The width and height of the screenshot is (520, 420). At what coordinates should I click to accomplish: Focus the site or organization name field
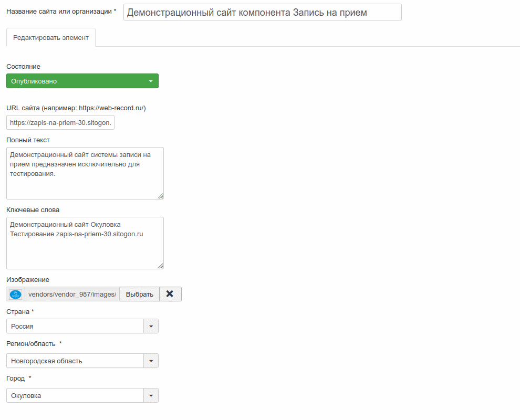[x=262, y=12]
